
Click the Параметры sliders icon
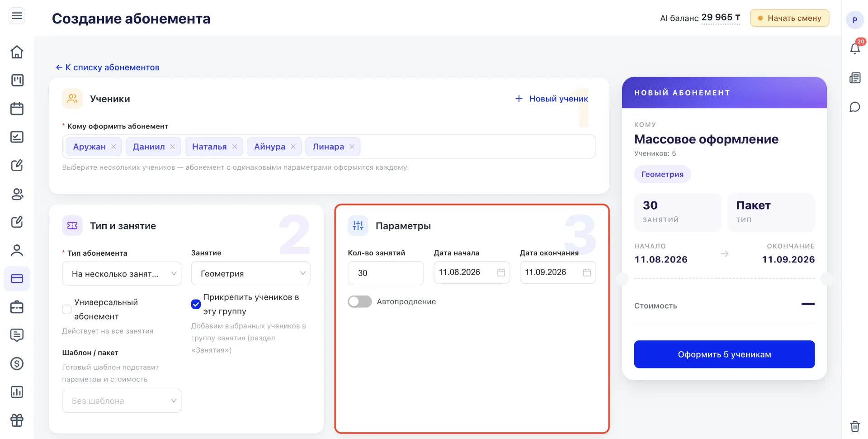coord(358,225)
